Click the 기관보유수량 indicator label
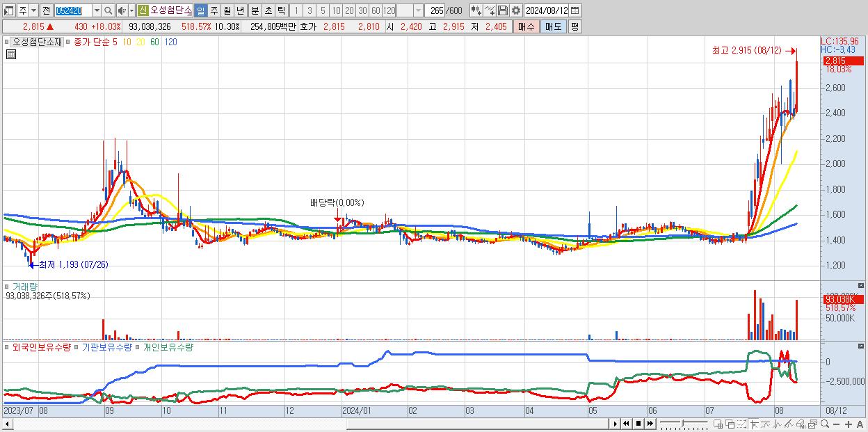 coord(106,346)
